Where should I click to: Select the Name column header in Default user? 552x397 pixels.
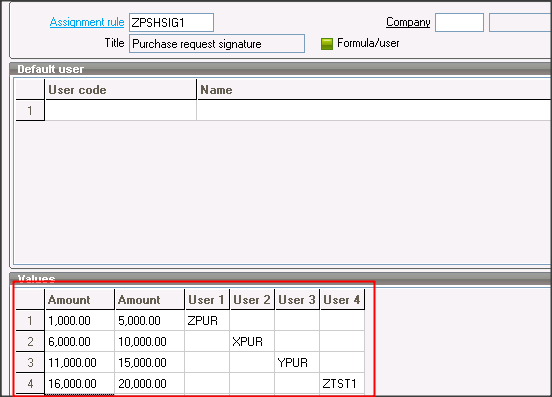[x=375, y=89]
